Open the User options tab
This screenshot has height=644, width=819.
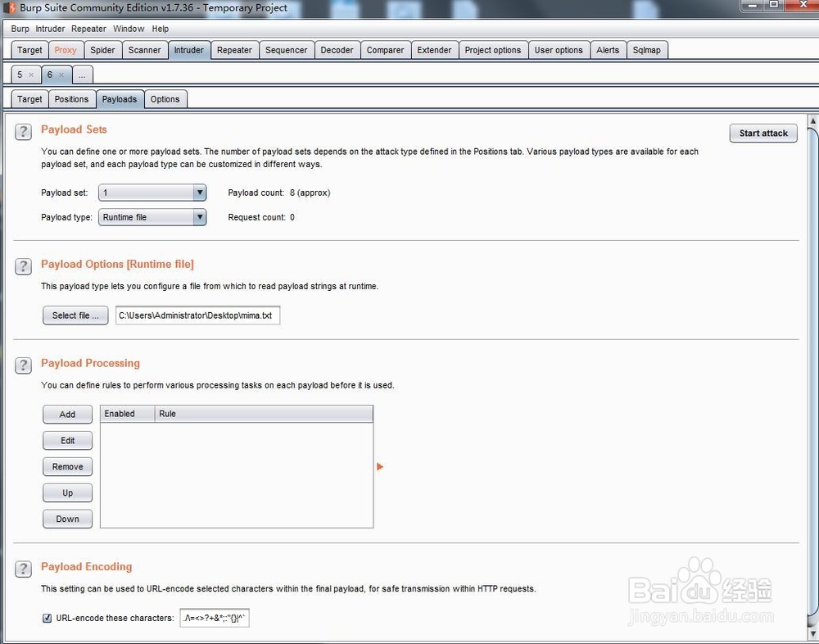click(x=559, y=50)
